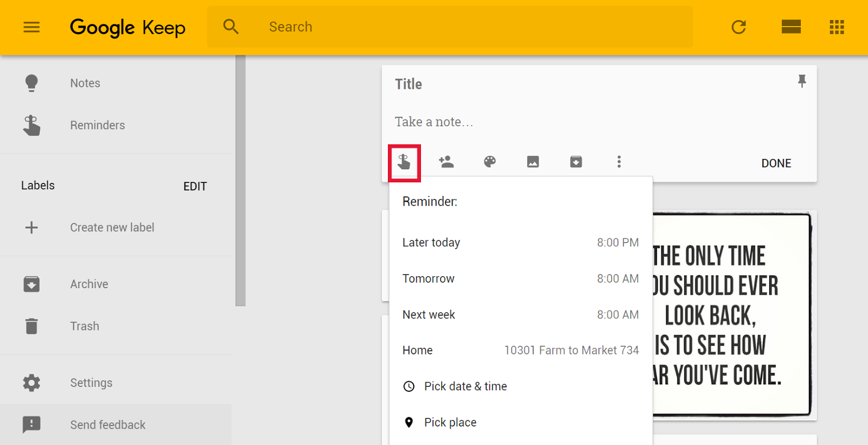
Task: Click the refresh icon in header
Action: [739, 27]
